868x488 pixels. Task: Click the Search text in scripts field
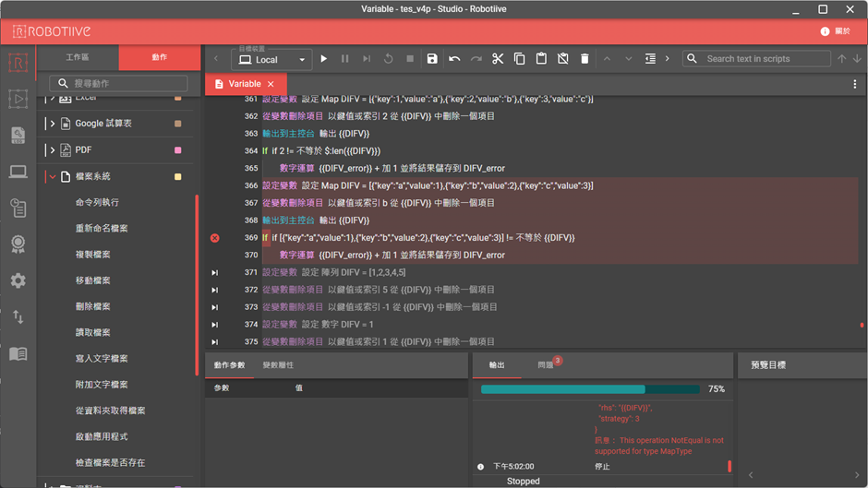[x=756, y=59]
